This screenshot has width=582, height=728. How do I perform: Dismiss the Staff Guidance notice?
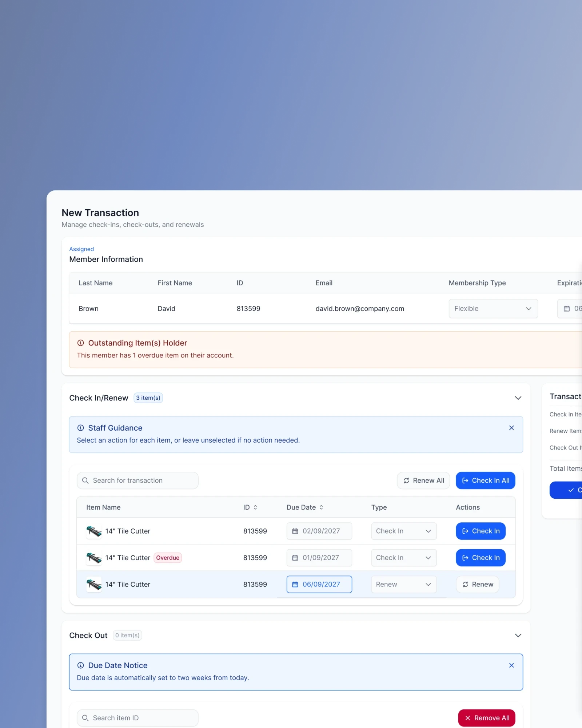coord(511,428)
